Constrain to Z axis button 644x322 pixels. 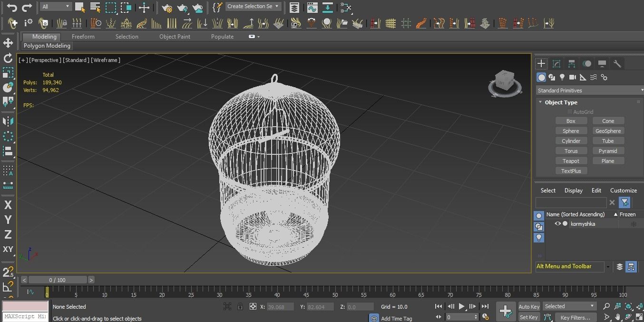pyautogui.click(x=8, y=235)
